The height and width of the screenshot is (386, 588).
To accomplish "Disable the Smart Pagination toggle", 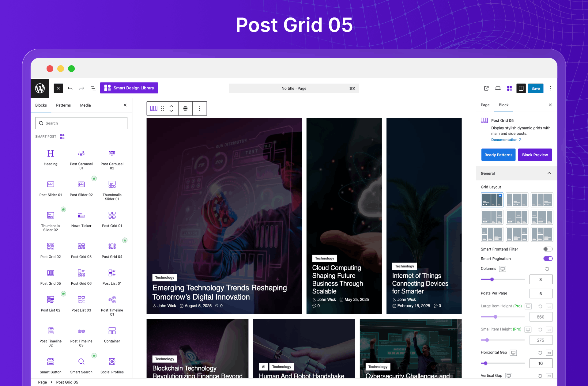I will (x=548, y=259).
